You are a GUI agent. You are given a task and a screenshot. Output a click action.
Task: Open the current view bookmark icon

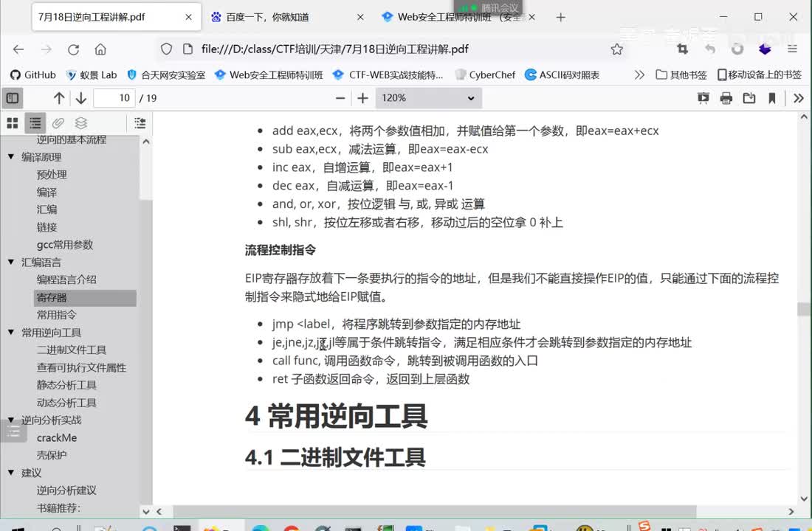click(771, 98)
